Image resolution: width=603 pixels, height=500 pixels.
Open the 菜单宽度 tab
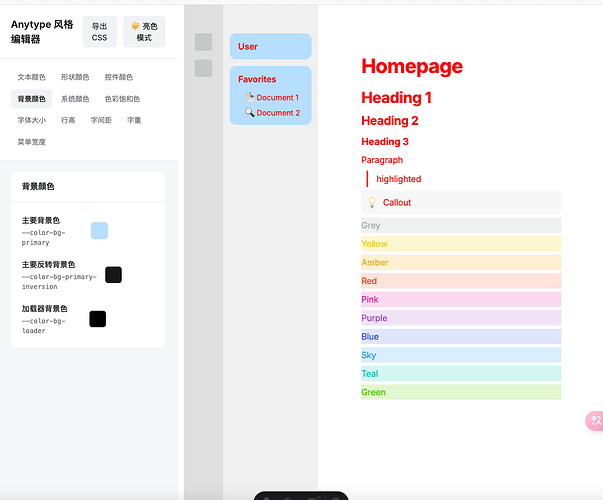pyautogui.click(x=32, y=142)
